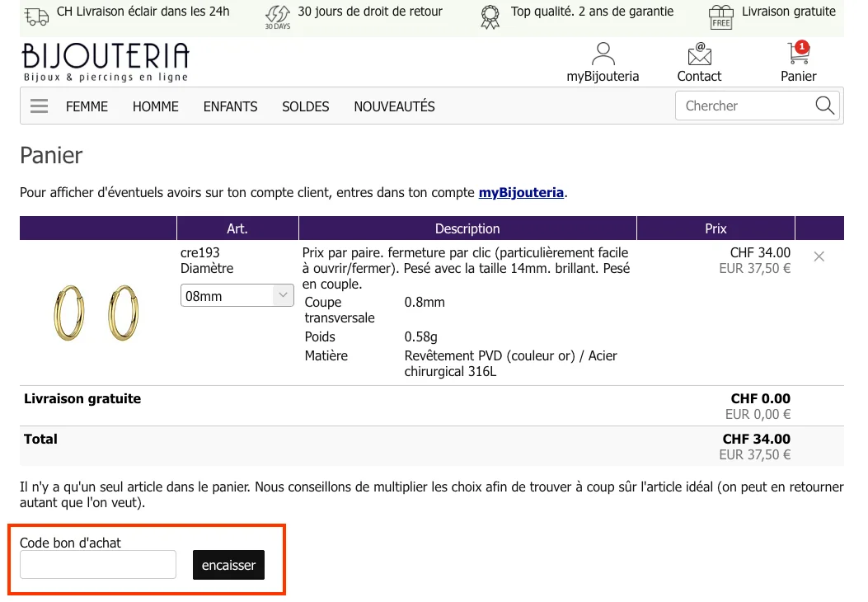Click the Bijouteria logo
The width and height of the screenshot is (868, 602).
(x=106, y=62)
